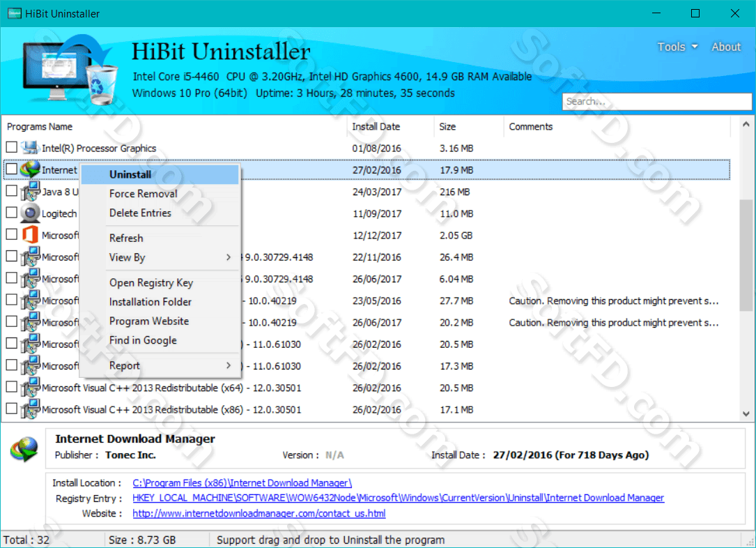This screenshot has width=756, height=548.
Task: Click the Microsoft Office icon
Action: coord(30,235)
